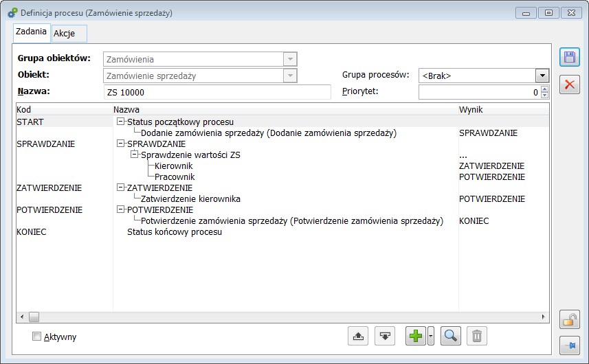Click the Priorytet value field
This screenshot has width=589, height=364.
(x=479, y=92)
